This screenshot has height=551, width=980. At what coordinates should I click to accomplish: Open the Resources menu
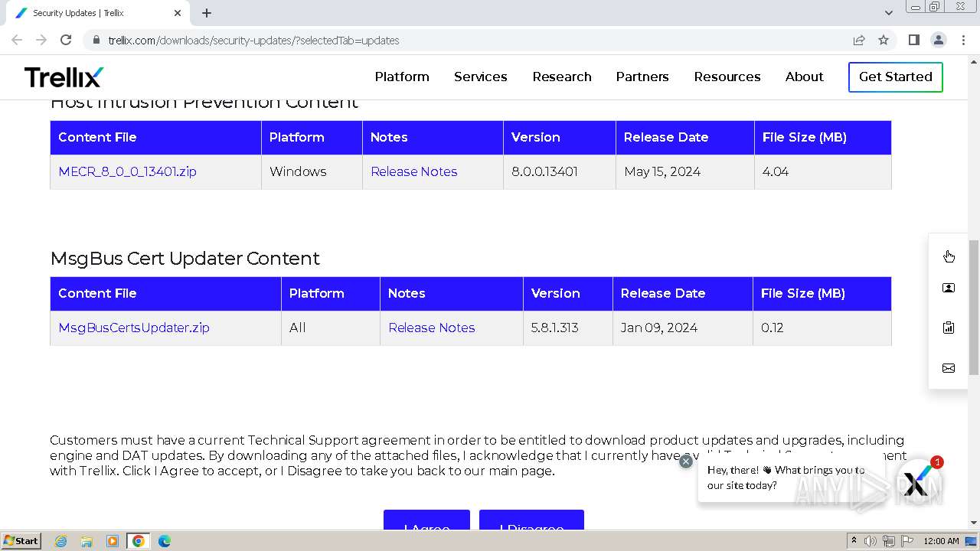[x=727, y=77]
